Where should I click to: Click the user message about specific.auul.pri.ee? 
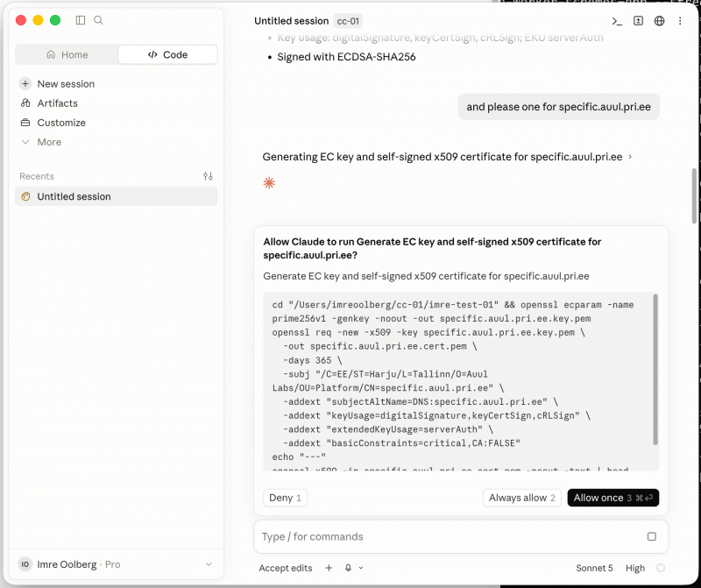coord(558,106)
